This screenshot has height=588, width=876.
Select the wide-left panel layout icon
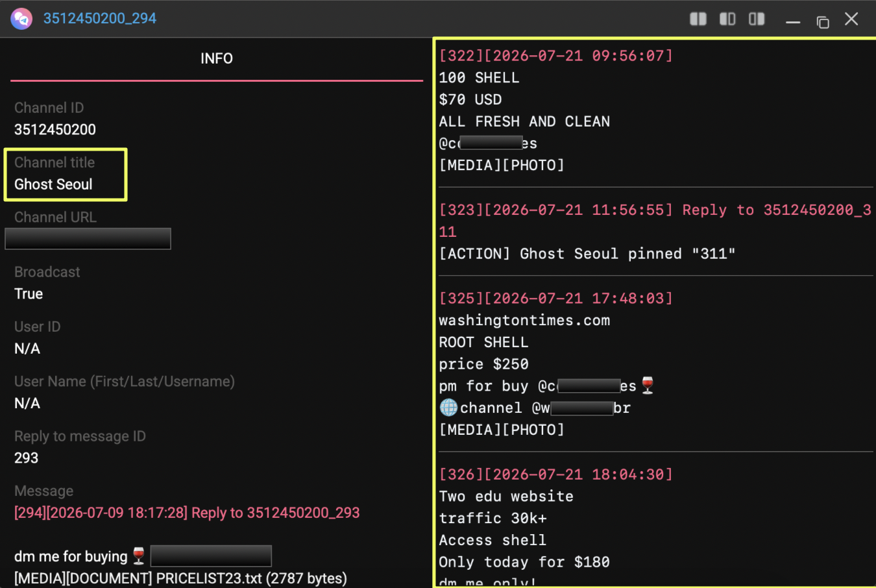click(727, 19)
